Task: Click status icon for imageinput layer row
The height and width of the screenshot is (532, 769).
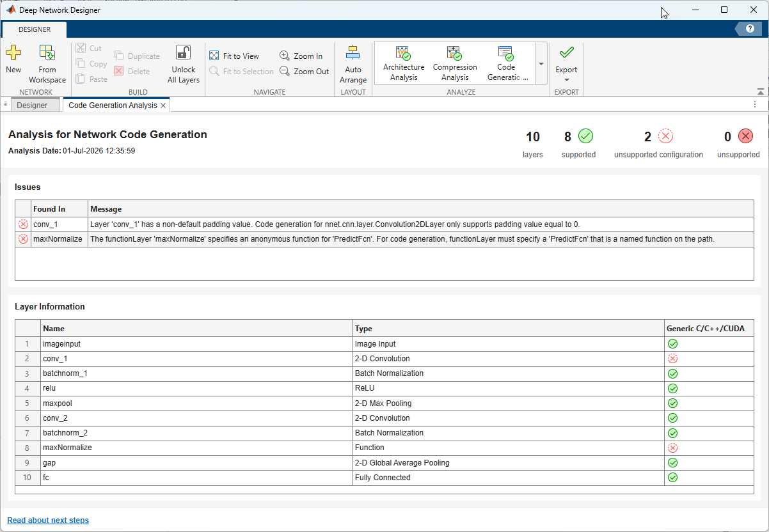Action: pos(672,344)
